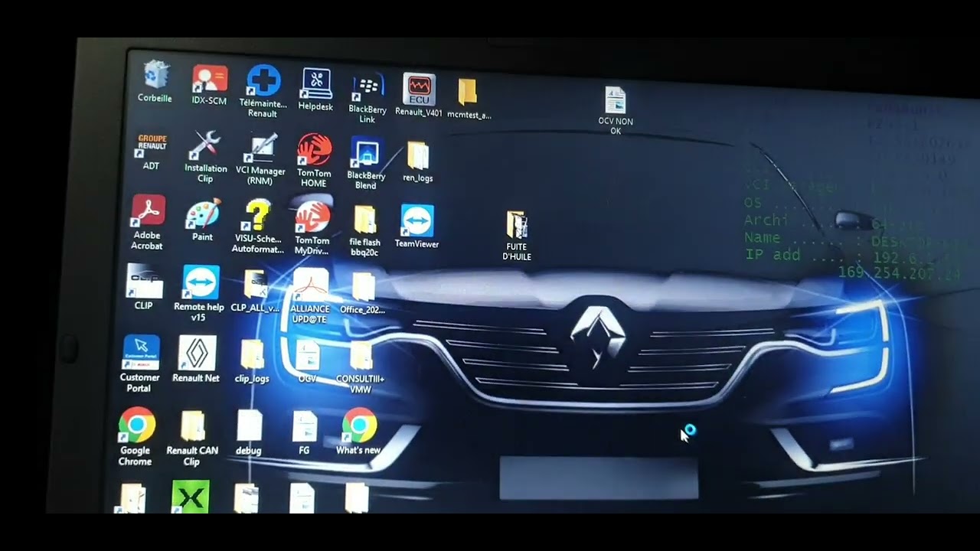Launch TeamViewer from the desktop
Image resolution: width=980 pixels, height=551 pixels.
[417, 227]
